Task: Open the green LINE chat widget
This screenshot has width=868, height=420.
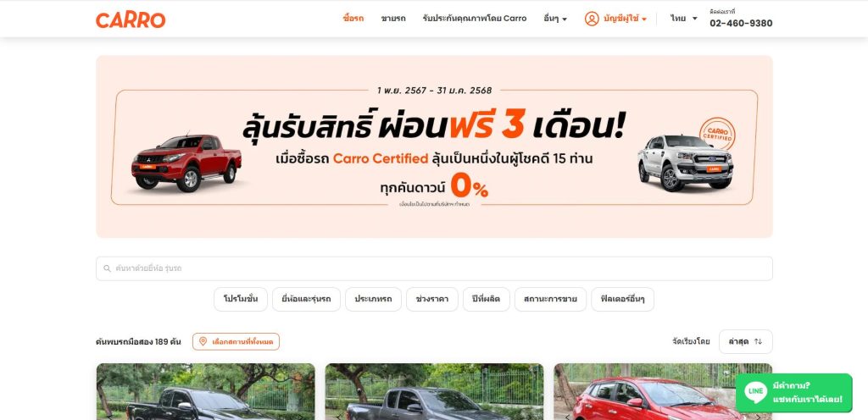Action: (x=793, y=392)
